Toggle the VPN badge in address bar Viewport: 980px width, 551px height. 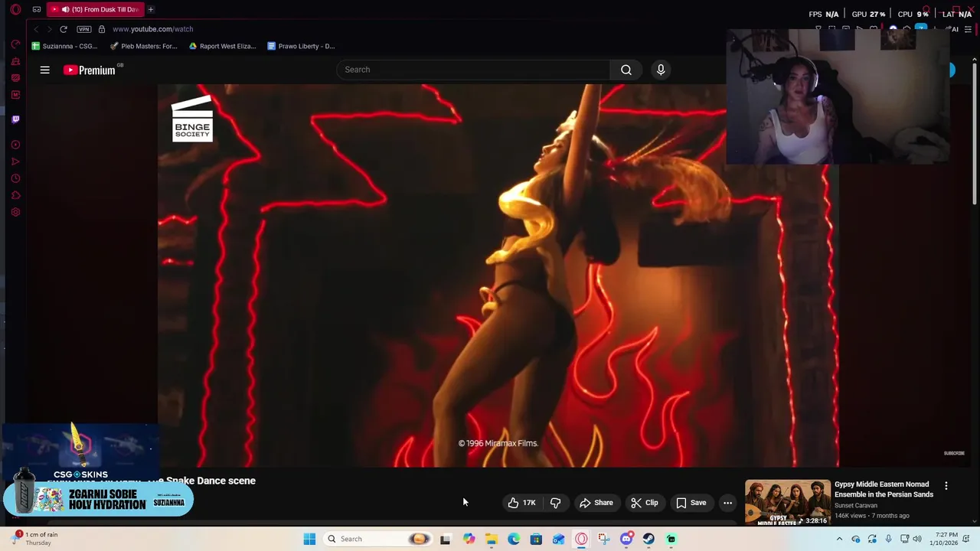pyautogui.click(x=84, y=29)
